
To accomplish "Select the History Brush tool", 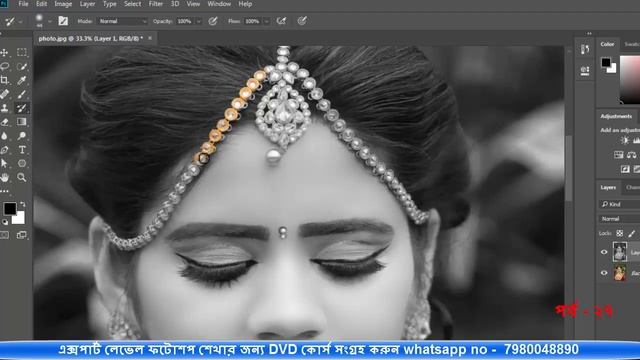I will tap(22, 108).
